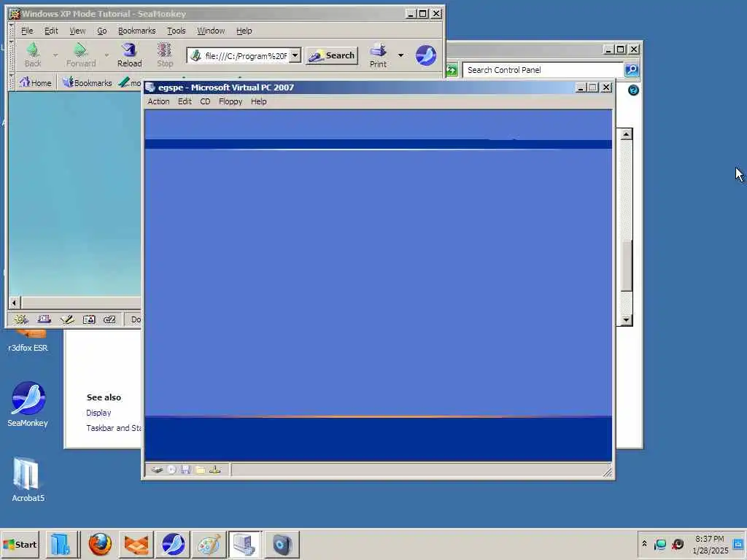Open the Display link under See also

click(98, 413)
